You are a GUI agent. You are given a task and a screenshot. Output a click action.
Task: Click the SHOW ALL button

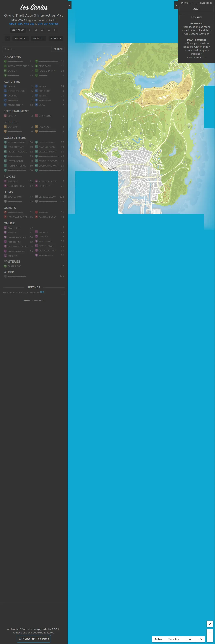(x=21, y=38)
